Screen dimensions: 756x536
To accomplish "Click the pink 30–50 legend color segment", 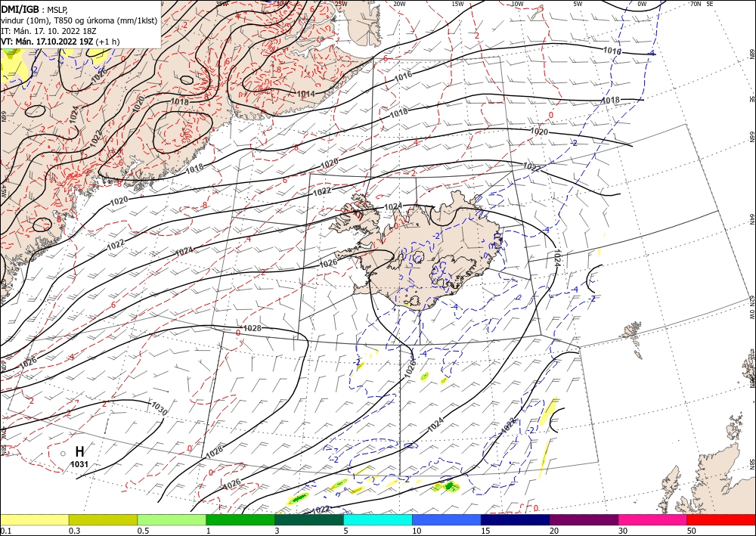I will [653, 519].
